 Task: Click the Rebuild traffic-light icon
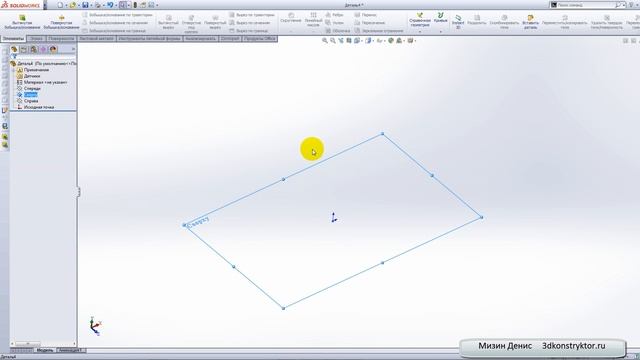(x=135, y=5)
